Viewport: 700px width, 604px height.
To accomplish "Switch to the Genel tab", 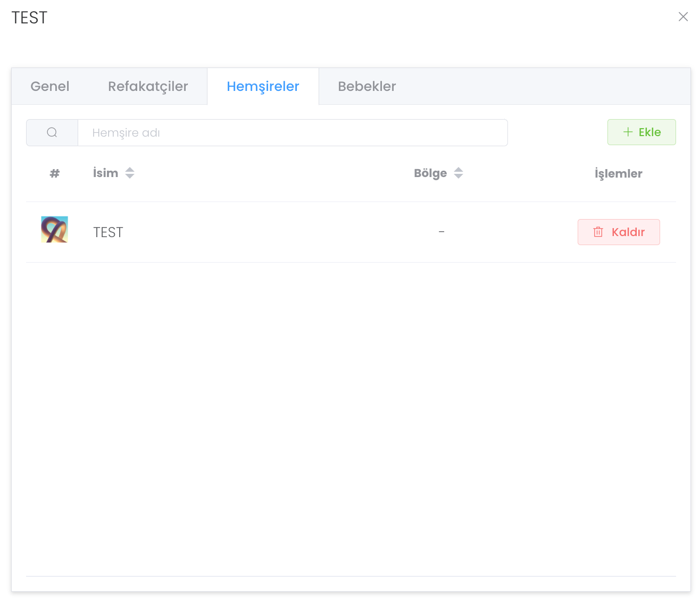I will 50,87.
